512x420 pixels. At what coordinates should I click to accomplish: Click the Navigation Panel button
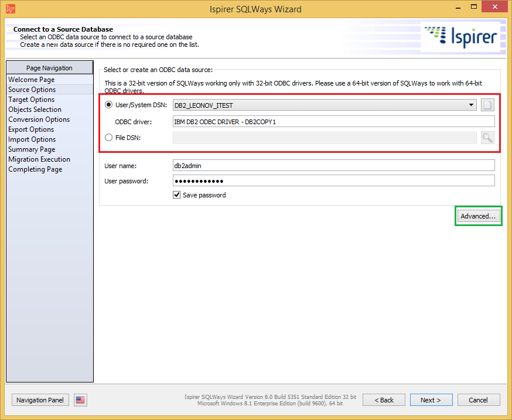[40, 400]
